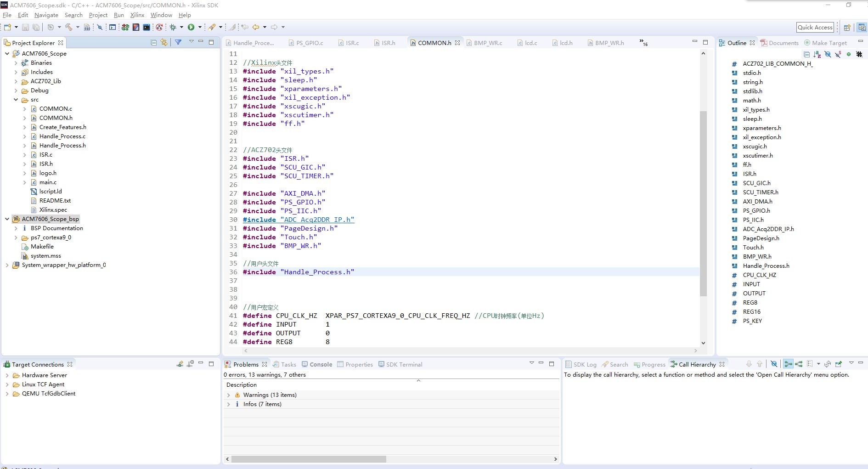Click the Search flashlight toolbar icon
This screenshot has height=469, width=868.
(212, 27)
